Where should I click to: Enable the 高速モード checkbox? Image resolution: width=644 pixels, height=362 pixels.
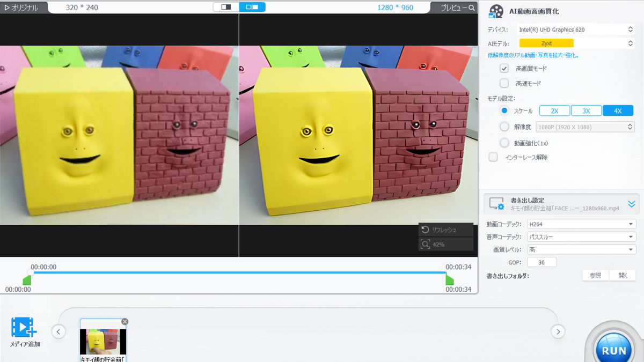click(x=503, y=83)
